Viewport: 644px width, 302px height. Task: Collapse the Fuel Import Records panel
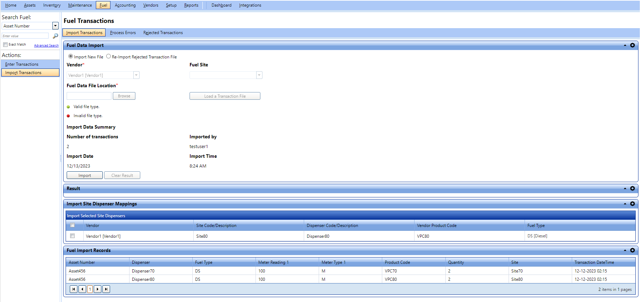[x=625, y=250]
